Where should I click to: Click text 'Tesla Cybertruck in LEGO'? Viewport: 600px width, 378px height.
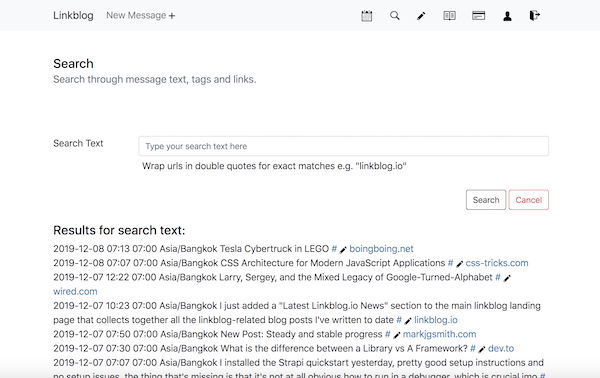point(274,249)
